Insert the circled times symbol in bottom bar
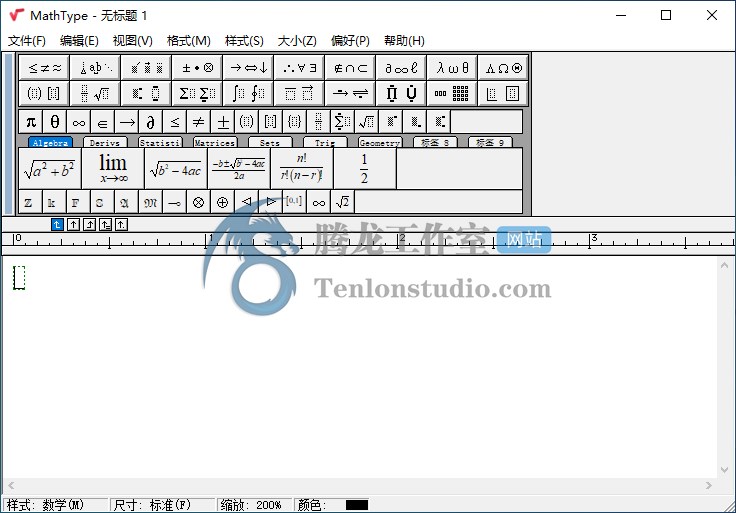Image resolution: width=736 pixels, height=513 pixels. pyautogui.click(x=199, y=202)
